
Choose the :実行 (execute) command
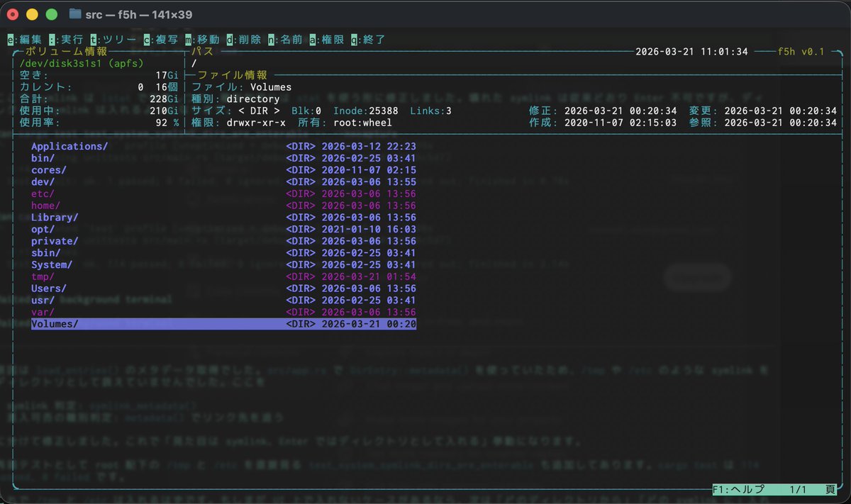coord(66,40)
